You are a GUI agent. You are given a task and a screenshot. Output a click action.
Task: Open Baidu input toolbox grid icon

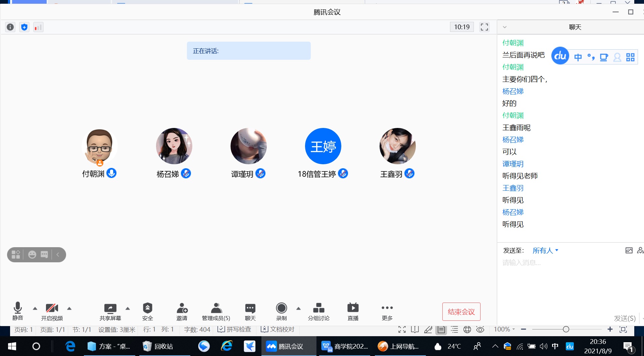pos(631,57)
